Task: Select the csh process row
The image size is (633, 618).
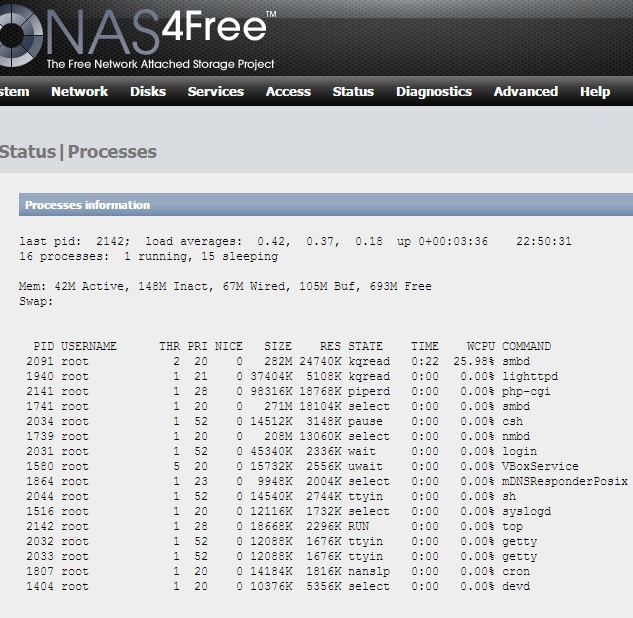Action: tap(275, 421)
